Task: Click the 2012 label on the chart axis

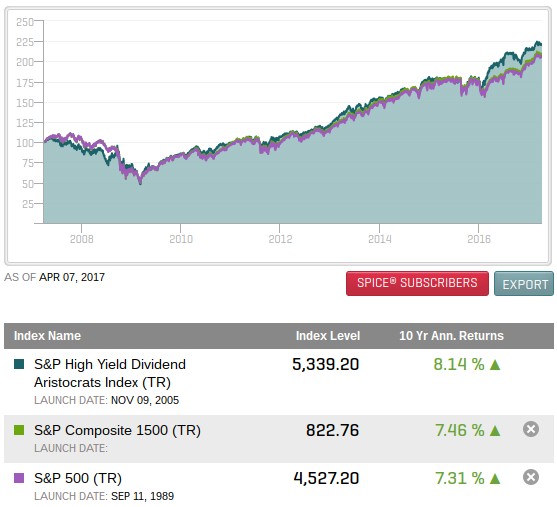Action: pyautogui.click(x=280, y=239)
